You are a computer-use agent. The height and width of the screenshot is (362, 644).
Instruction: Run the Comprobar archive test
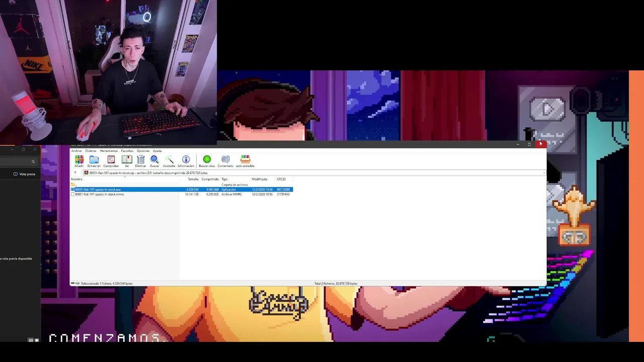[x=111, y=161]
